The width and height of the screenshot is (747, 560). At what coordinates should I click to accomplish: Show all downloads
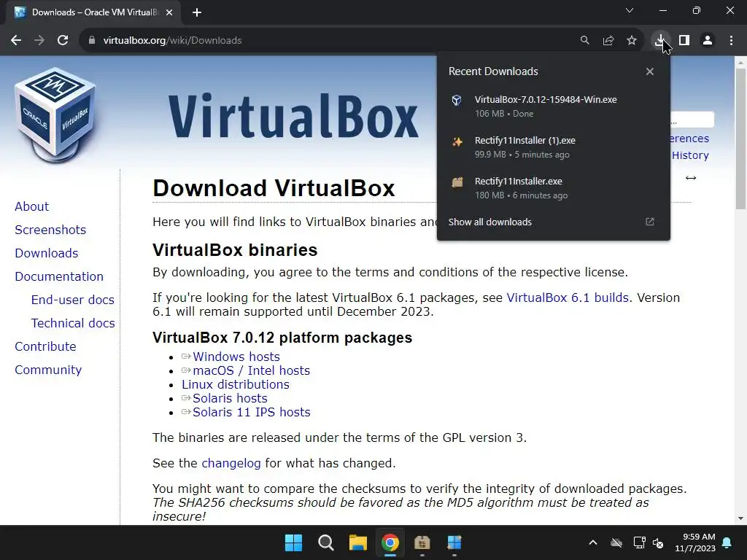[x=489, y=222]
